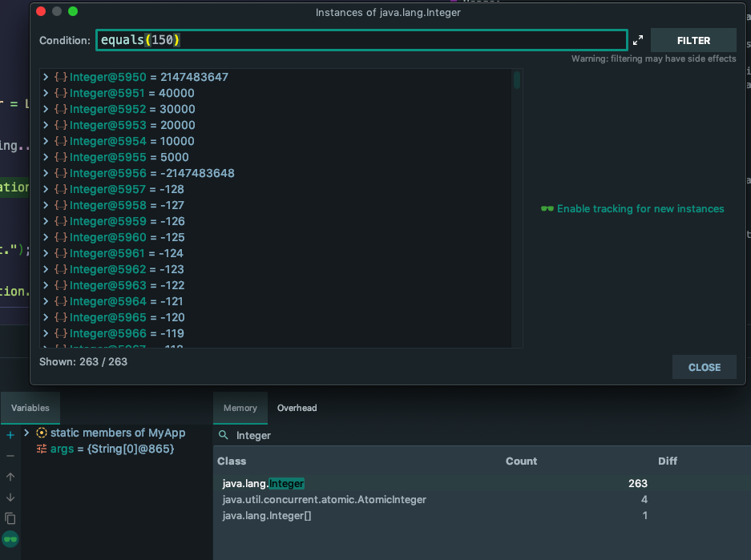
Task: Click the Shown: 263 / 263 status text
Action: [x=83, y=362]
